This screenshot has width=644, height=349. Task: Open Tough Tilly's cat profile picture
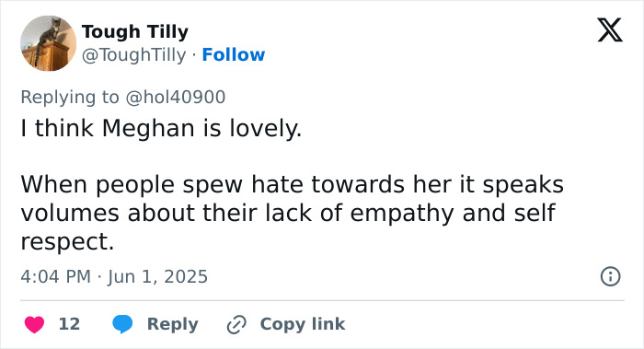click(x=49, y=43)
